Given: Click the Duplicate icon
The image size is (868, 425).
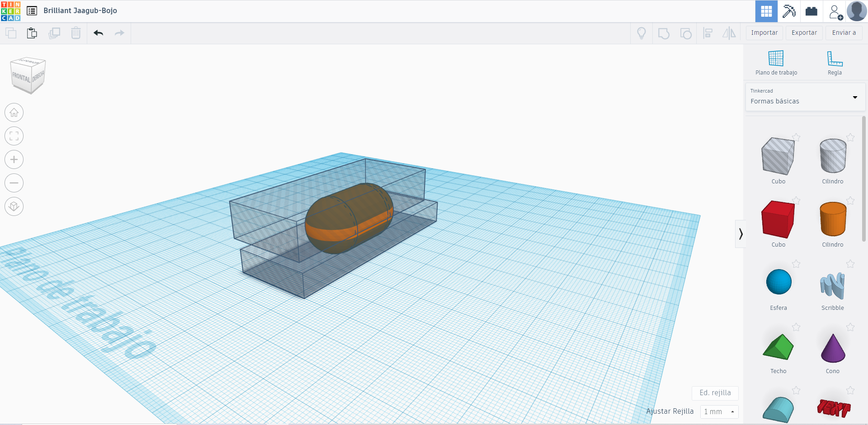Looking at the screenshot, I should pyautogui.click(x=54, y=33).
